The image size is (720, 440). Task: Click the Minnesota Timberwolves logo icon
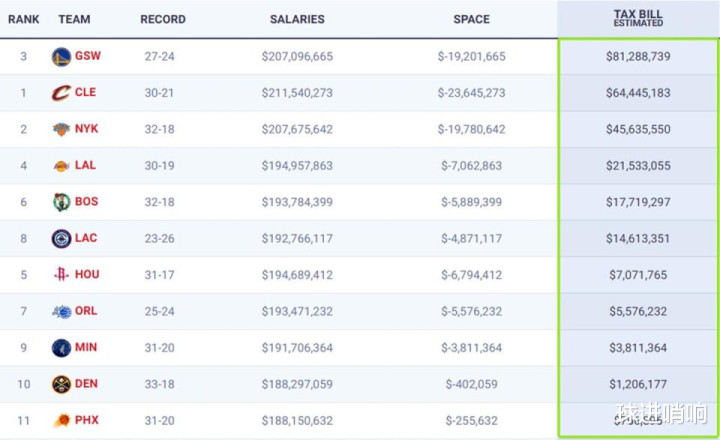point(61,348)
